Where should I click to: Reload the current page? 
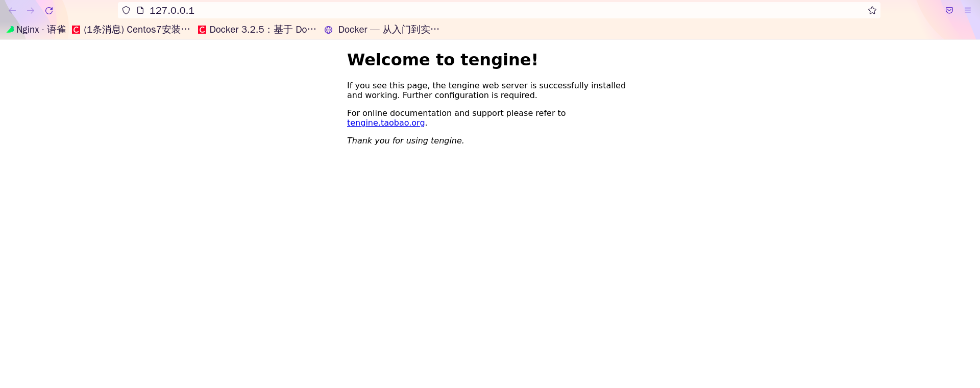click(49, 10)
